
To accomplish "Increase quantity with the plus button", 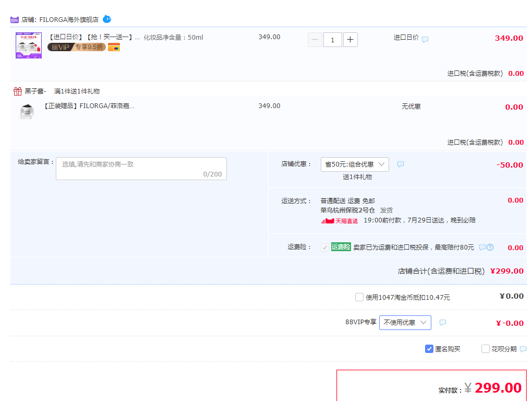I will pos(350,40).
